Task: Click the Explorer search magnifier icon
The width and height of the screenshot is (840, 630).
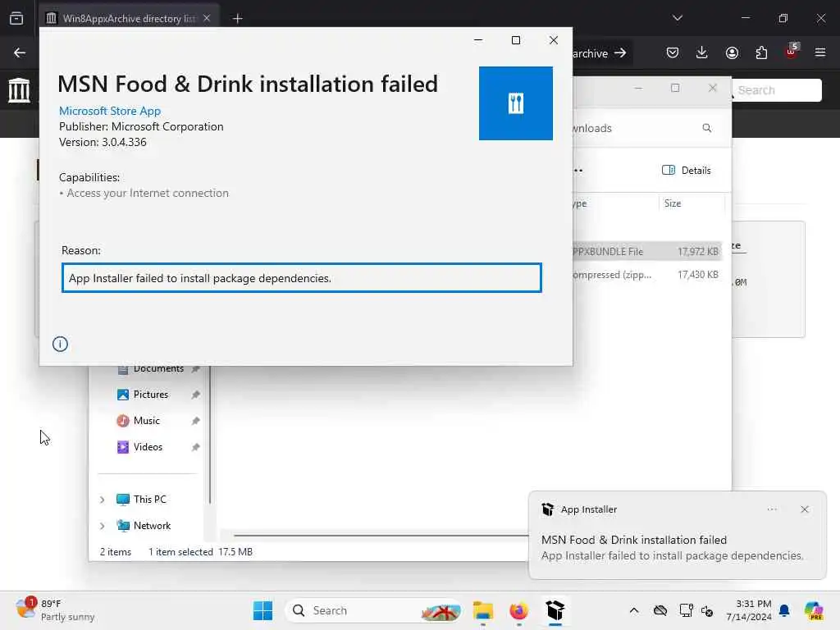Action: (706, 128)
